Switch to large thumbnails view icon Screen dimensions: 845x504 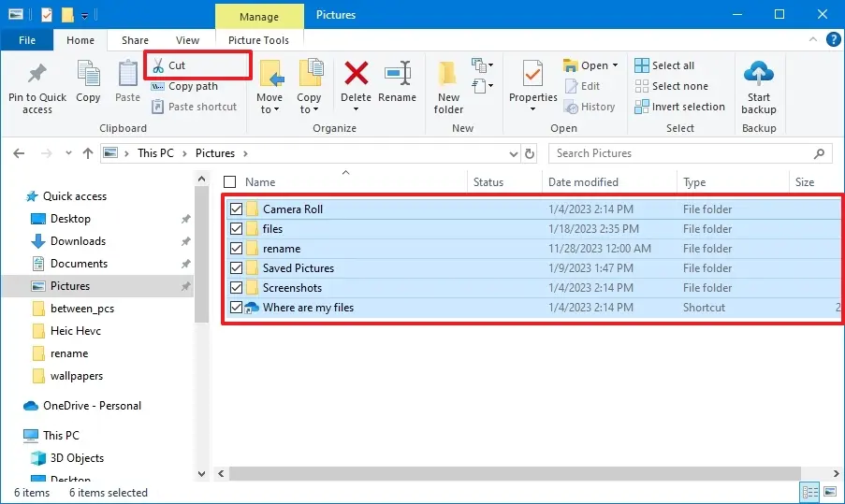coord(830,492)
